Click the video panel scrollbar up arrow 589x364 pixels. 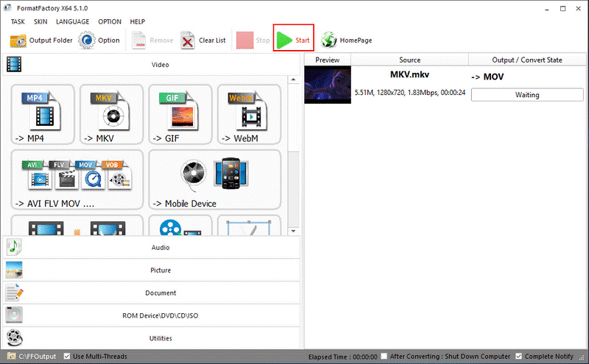293,79
